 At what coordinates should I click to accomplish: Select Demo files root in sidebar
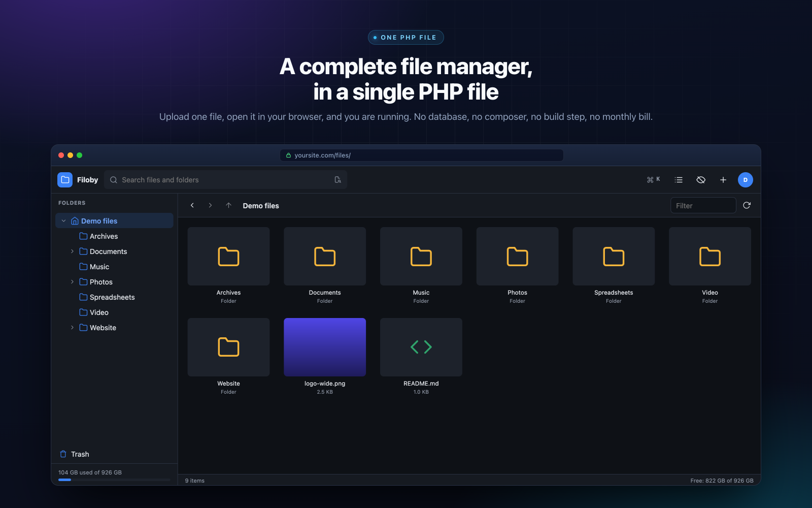click(114, 221)
